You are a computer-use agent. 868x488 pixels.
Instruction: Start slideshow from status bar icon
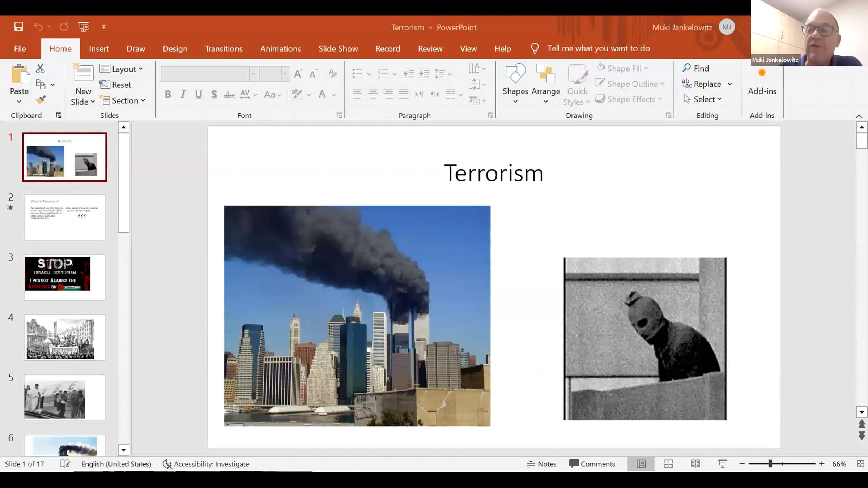[722, 464]
